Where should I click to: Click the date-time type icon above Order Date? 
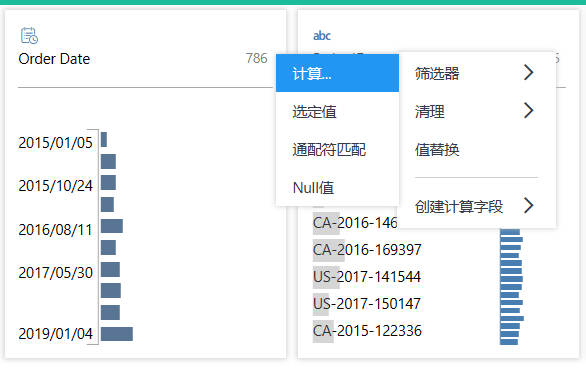(29, 36)
